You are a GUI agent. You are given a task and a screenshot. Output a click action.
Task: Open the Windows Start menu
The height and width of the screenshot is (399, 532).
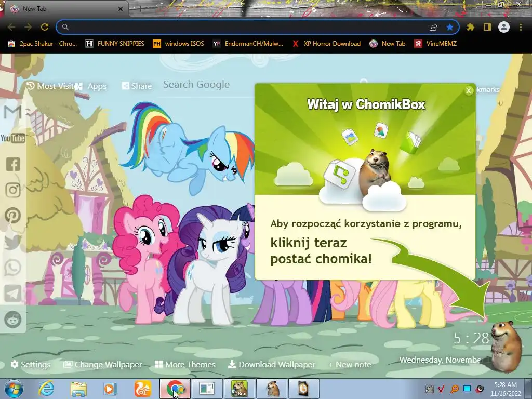point(14,389)
